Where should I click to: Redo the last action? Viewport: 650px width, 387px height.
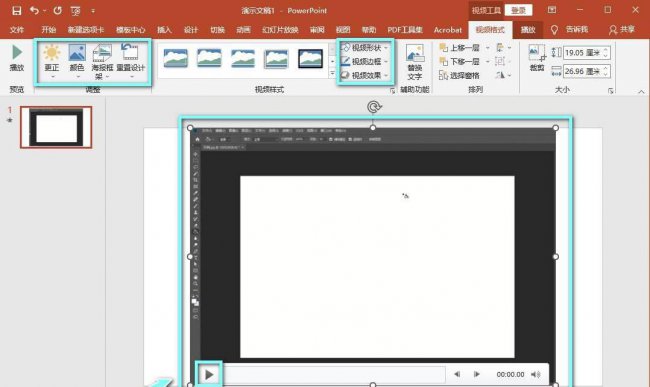57,10
